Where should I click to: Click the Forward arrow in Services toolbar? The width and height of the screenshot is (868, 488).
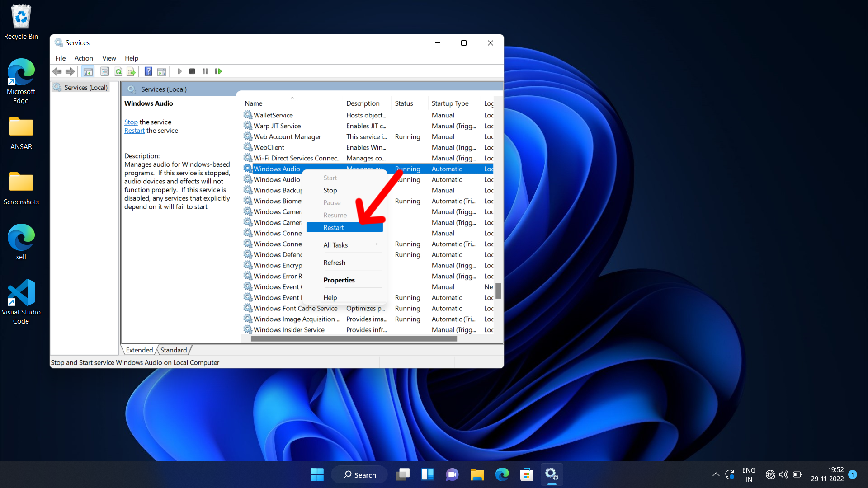coord(70,71)
